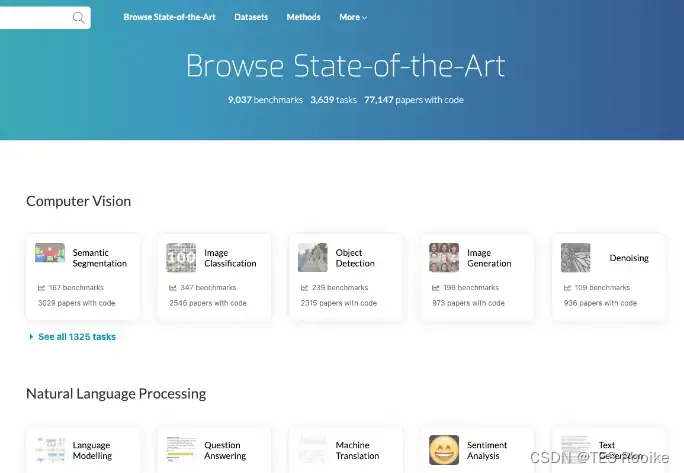The image size is (684, 473).
Task: Select '2546 papers with code' text
Action: [208, 303]
